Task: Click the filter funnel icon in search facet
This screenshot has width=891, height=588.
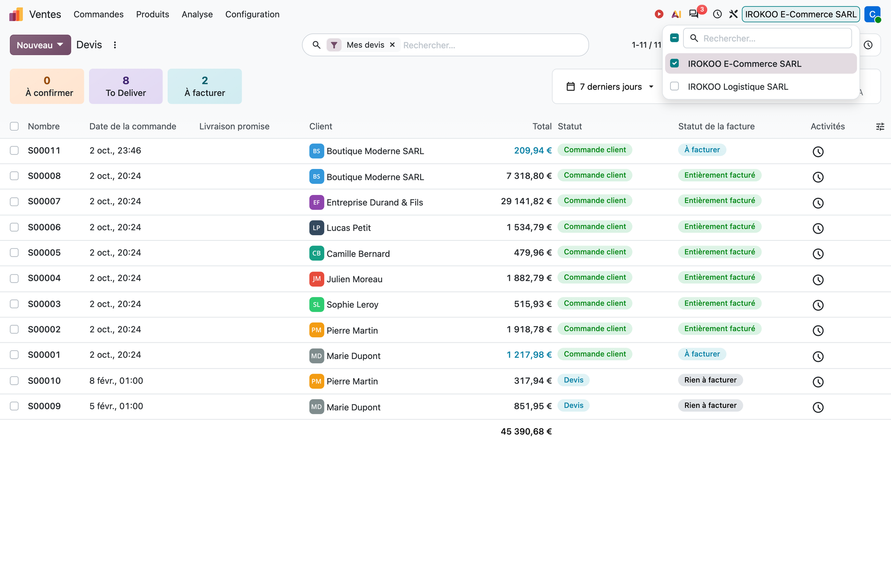Action: [334, 45]
